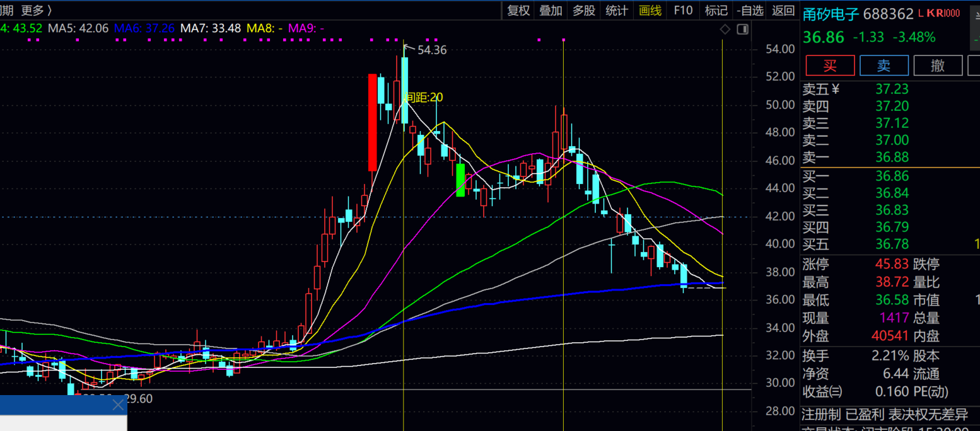Open F10 company information
Image resolution: width=980 pixels, height=431 pixels.
coord(682,10)
